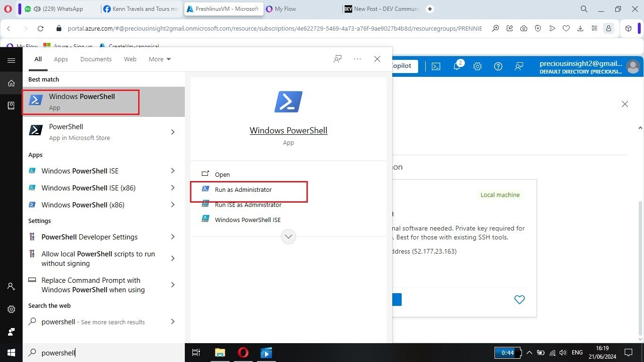Open Task View on the taskbar

[x=197, y=353]
